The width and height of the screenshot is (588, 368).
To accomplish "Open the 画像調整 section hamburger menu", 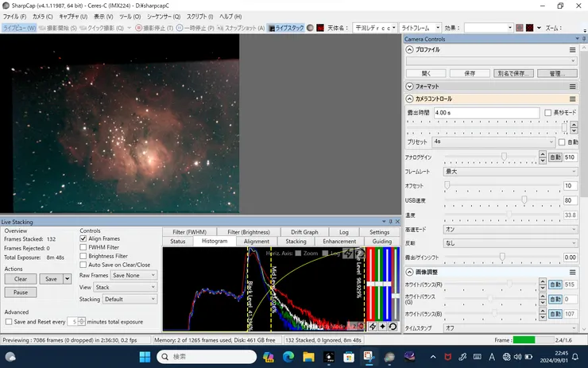I will coord(572,272).
